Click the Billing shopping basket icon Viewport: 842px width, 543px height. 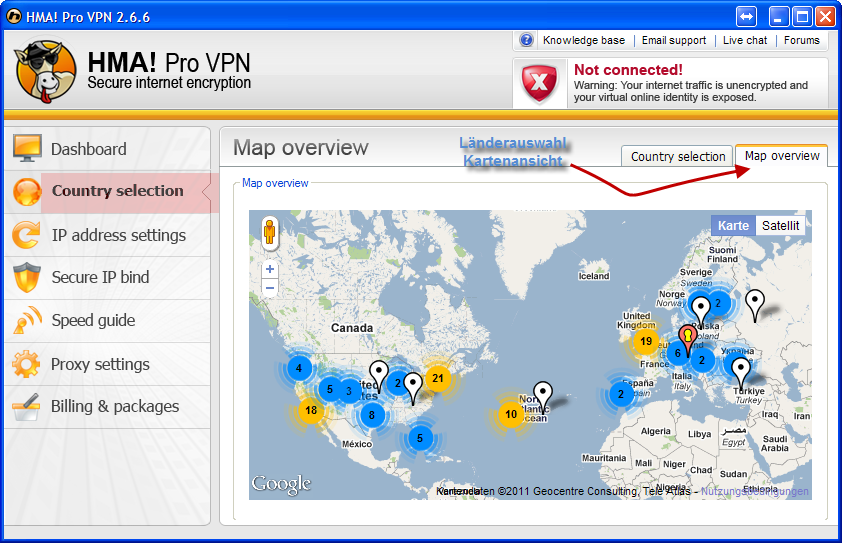26,407
